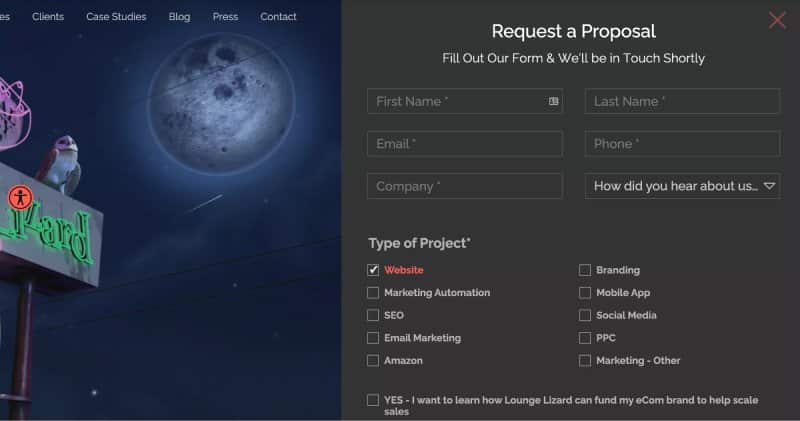Open the Contact page link
The width and height of the screenshot is (800, 421).
coord(278,17)
